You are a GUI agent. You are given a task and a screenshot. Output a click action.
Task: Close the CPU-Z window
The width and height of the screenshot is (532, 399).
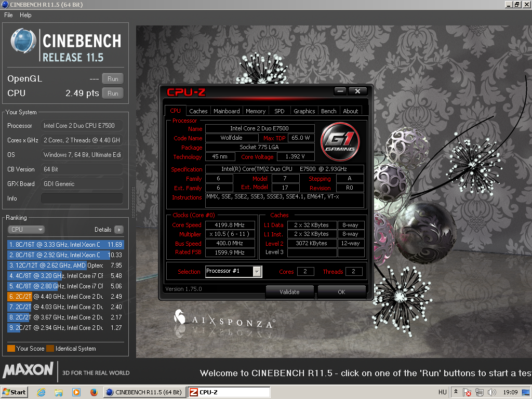click(357, 91)
